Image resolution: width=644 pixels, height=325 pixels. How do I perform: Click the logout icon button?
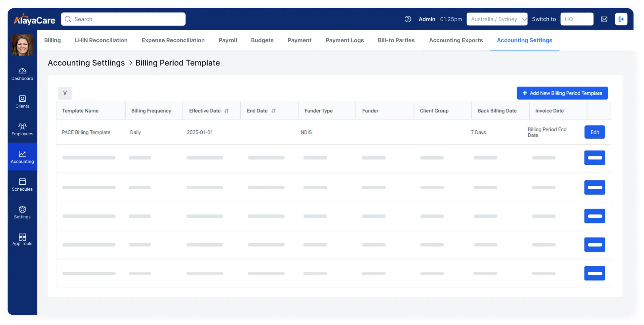pos(621,19)
